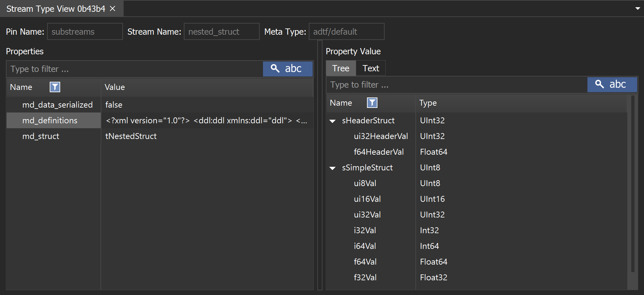This screenshot has width=644, height=295.
Task: Click the Properties Value column header
Action: (207, 87)
